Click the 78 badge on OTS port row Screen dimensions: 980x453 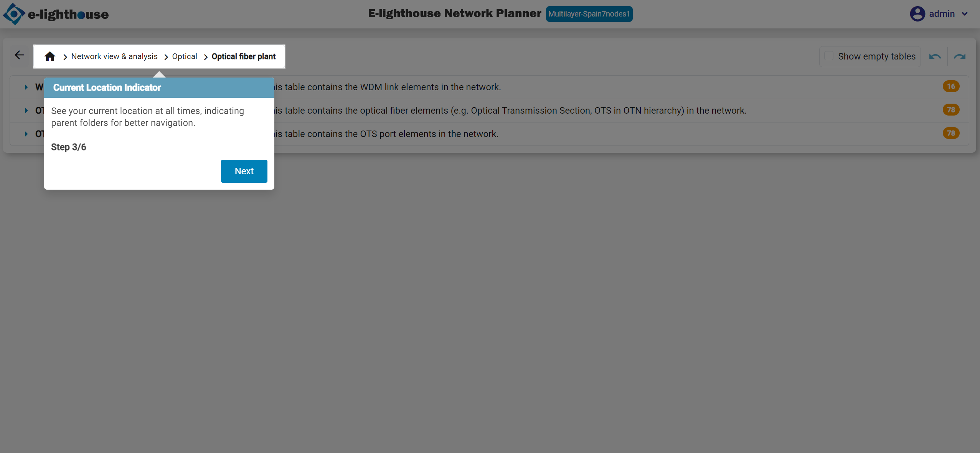951,133
